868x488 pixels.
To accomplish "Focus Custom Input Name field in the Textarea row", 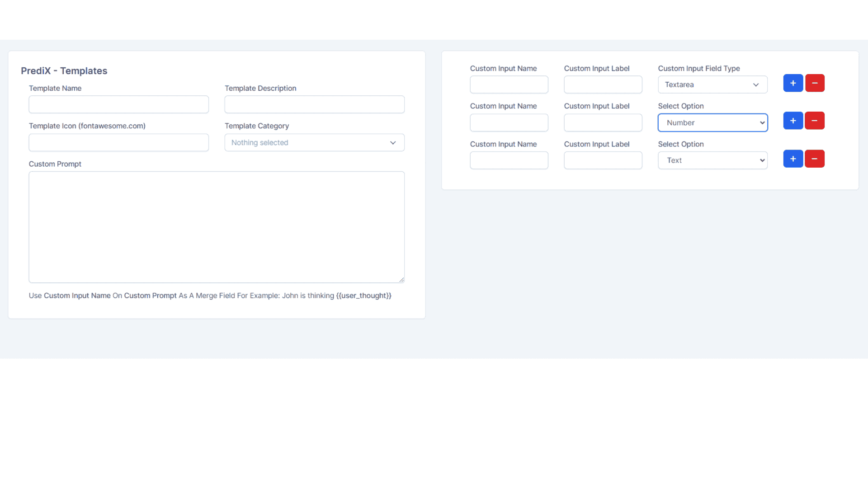I will click(x=509, y=84).
